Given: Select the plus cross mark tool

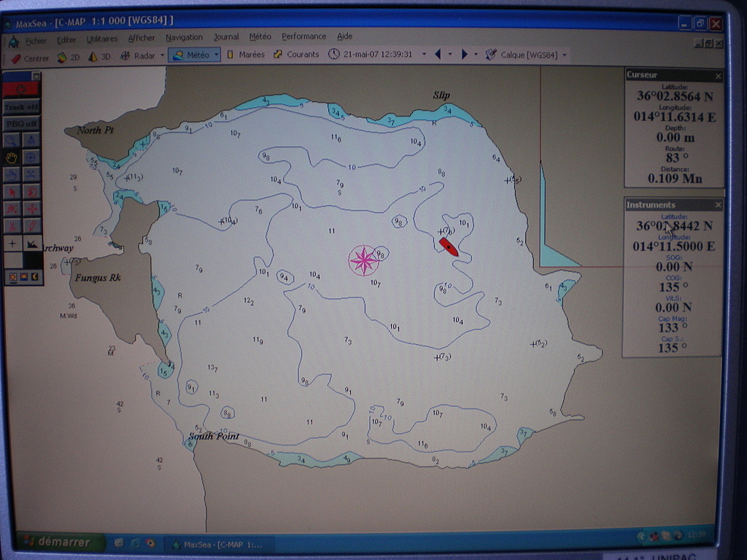Looking at the screenshot, I should coord(12,244).
